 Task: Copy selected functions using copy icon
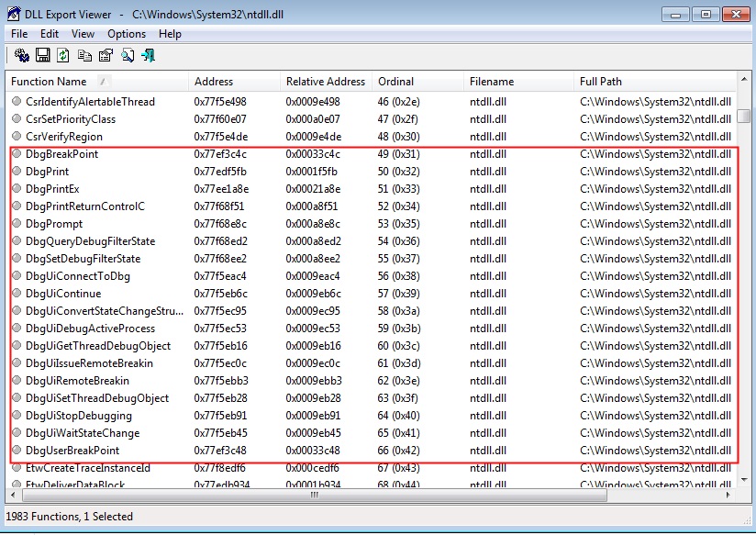(x=83, y=55)
